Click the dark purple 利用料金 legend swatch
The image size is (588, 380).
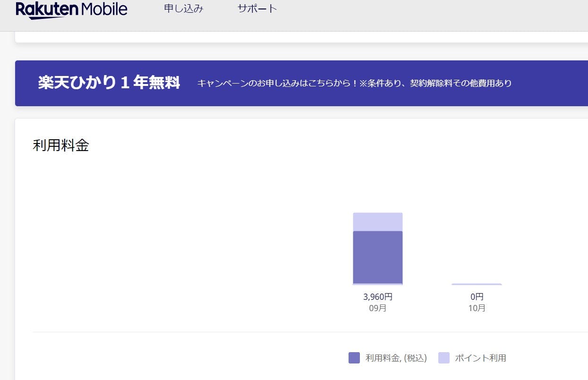354,358
